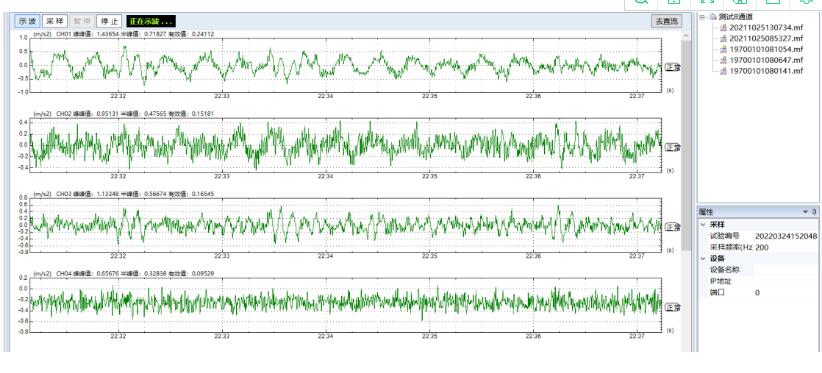822x373 pixels.
Task: Click the 设备名称 value field
Action: click(786, 270)
